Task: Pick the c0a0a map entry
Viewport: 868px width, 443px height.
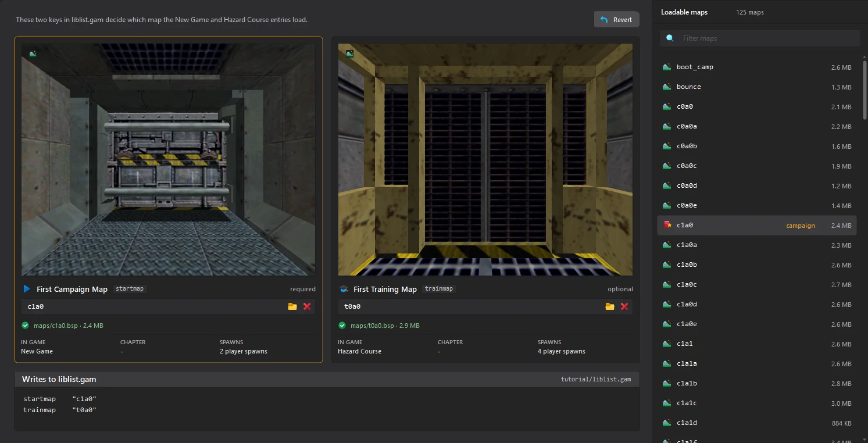Action: click(756, 127)
